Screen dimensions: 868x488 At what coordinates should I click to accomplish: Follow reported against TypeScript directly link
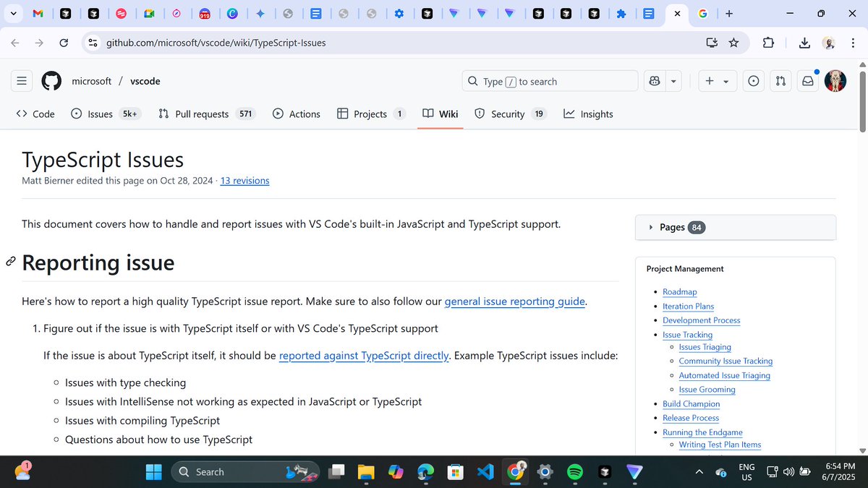[x=364, y=356]
